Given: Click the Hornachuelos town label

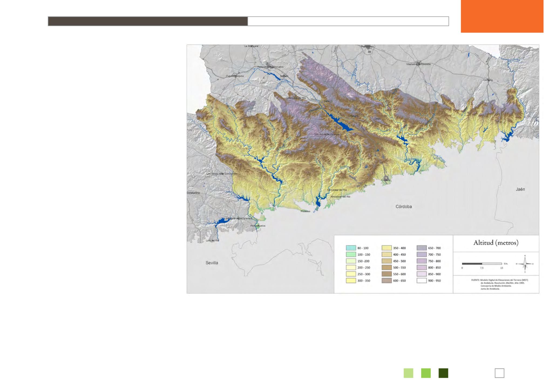Looking at the screenshot, I should click(x=258, y=226).
